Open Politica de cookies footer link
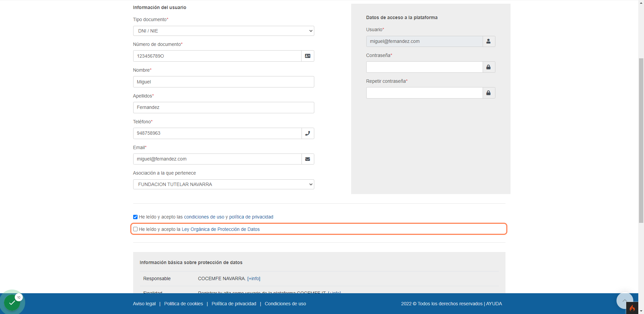The height and width of the screenshot is (314, 644). (x=183, y=304)
